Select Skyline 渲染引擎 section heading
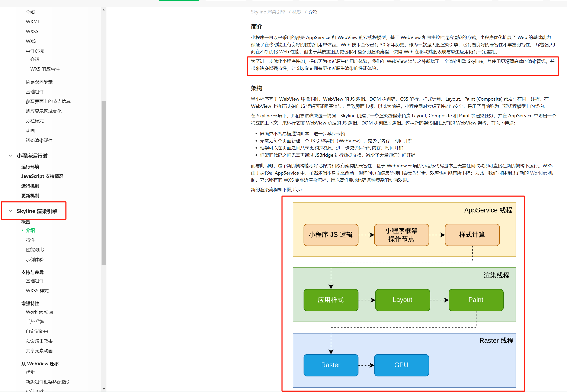This screenshot has height=392, width=567. coord(37,211)
